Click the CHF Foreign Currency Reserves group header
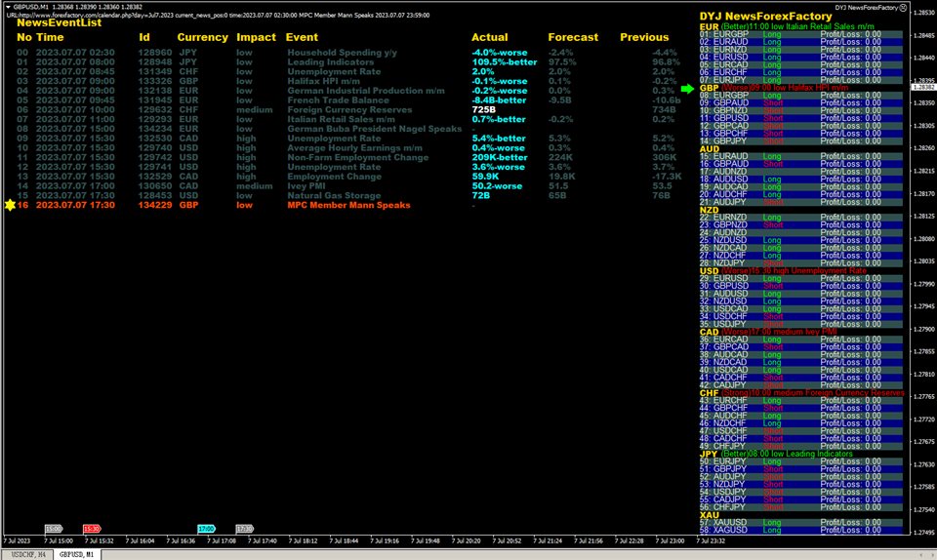Screen dimensions: 937x560 click(x=802, y=393)
